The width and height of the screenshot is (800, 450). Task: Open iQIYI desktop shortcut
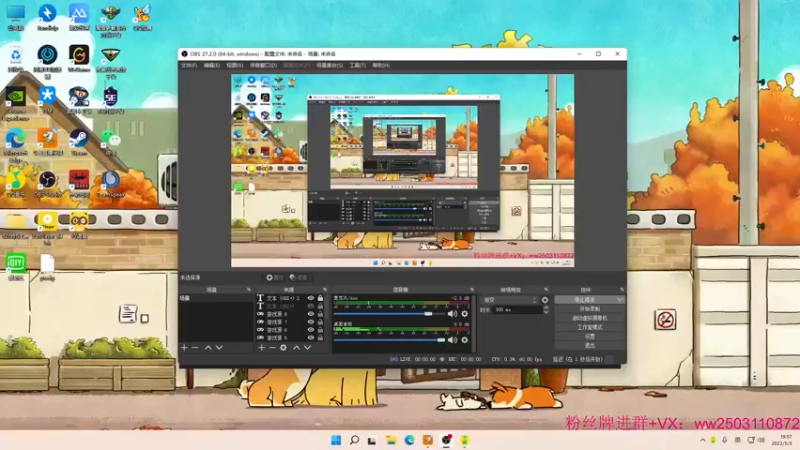(x=15, y=267)
